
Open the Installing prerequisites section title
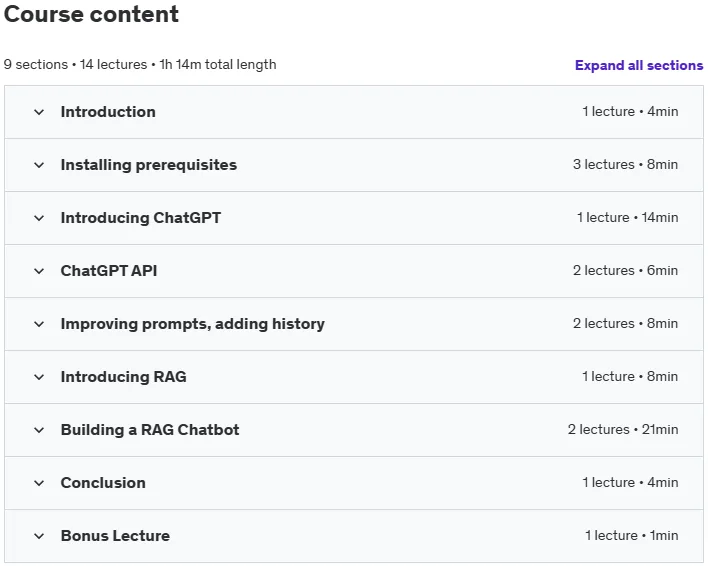tap(149, 165)
